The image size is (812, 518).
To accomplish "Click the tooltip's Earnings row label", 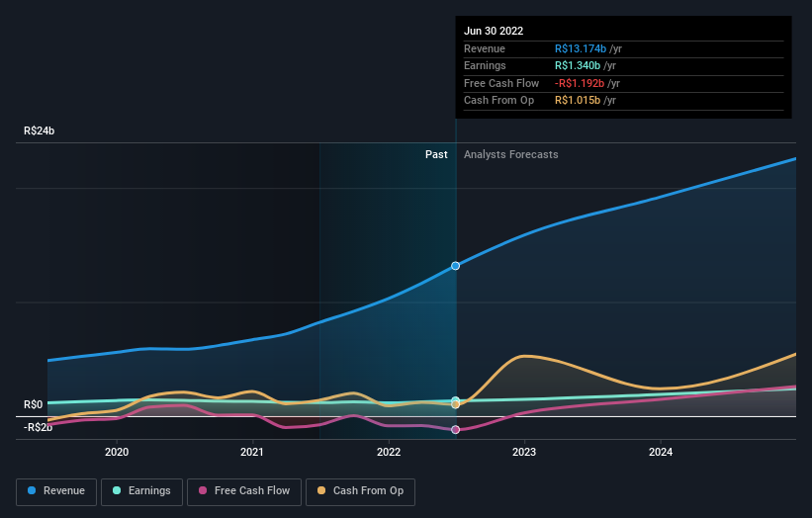I will click(x=485, y=65).
